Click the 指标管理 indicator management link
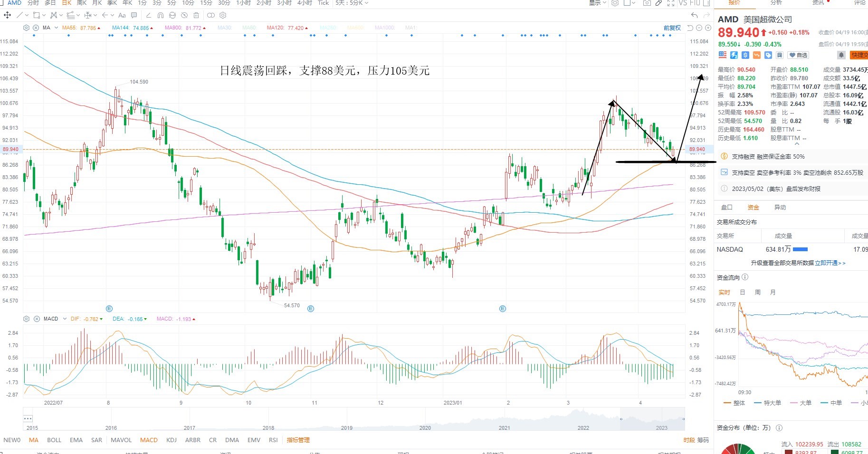This screenshot has width=868, height=454. pos(298,440)
